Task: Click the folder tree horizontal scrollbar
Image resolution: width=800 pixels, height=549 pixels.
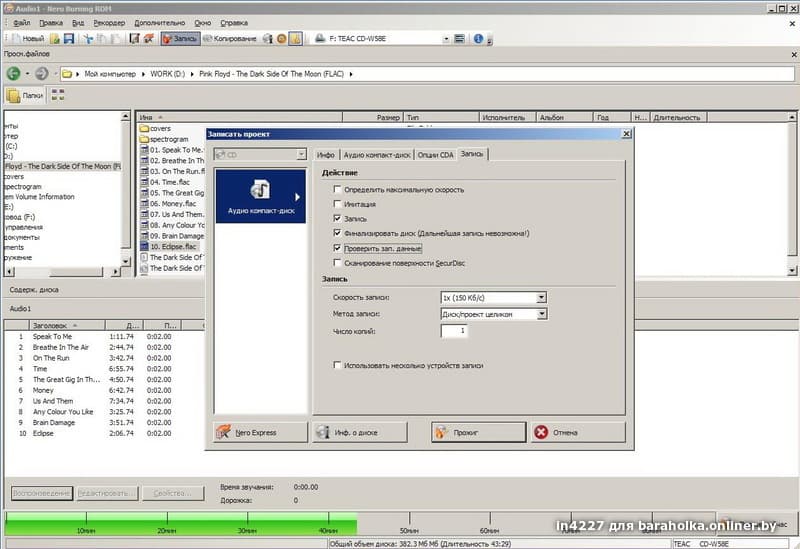Action: click(x=62, y=272)
